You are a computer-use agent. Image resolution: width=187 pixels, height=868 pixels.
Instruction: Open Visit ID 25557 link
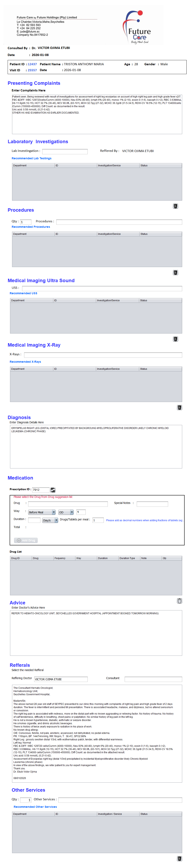[x=32, y=70]
